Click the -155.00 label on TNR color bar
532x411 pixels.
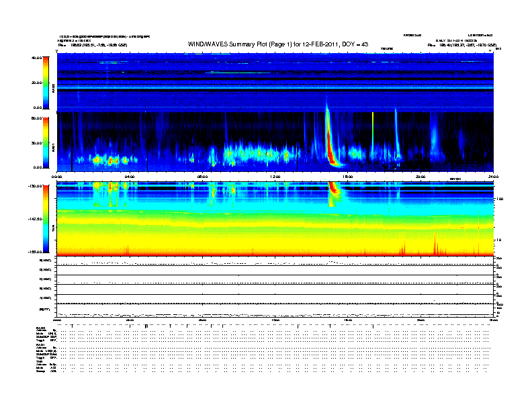pos(36,252)
